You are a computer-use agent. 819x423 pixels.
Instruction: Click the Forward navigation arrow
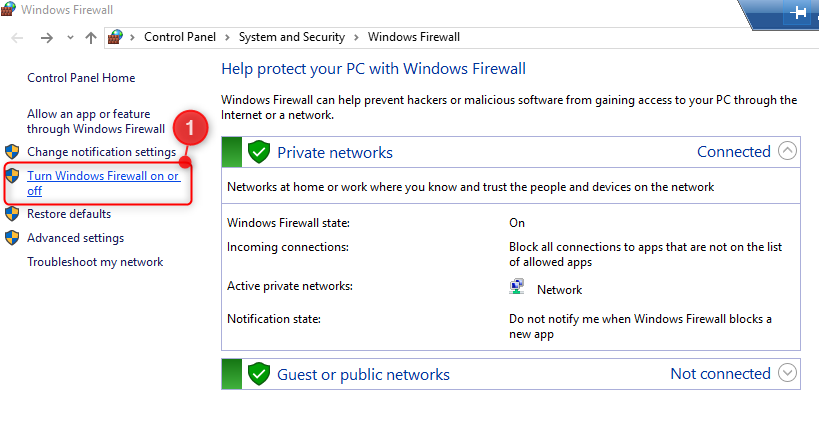(46, 37)
